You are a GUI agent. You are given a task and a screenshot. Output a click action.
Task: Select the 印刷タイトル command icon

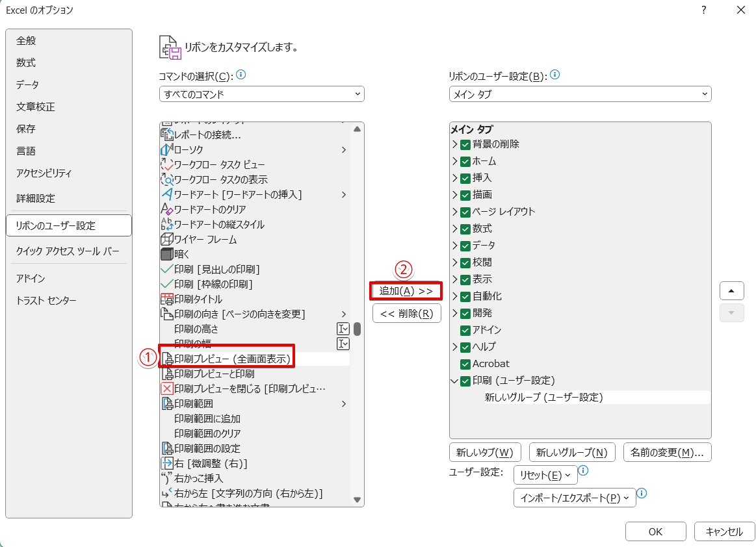[165, 299]
